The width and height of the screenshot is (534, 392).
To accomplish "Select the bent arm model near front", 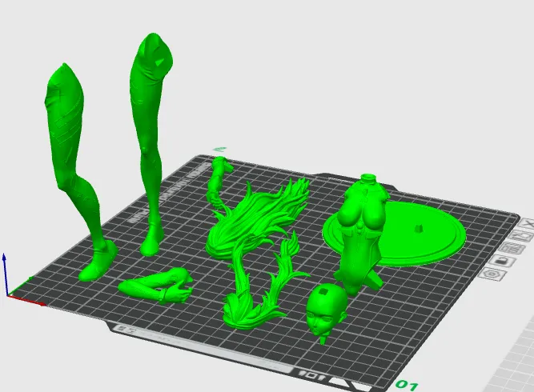I will pos(157,286).
